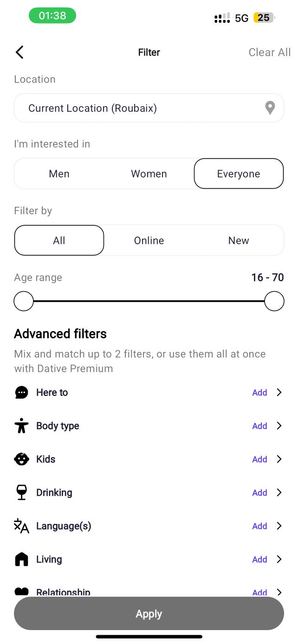The image size is (298, 644).
Task: Filter by Online users
Action: (149, 241)
